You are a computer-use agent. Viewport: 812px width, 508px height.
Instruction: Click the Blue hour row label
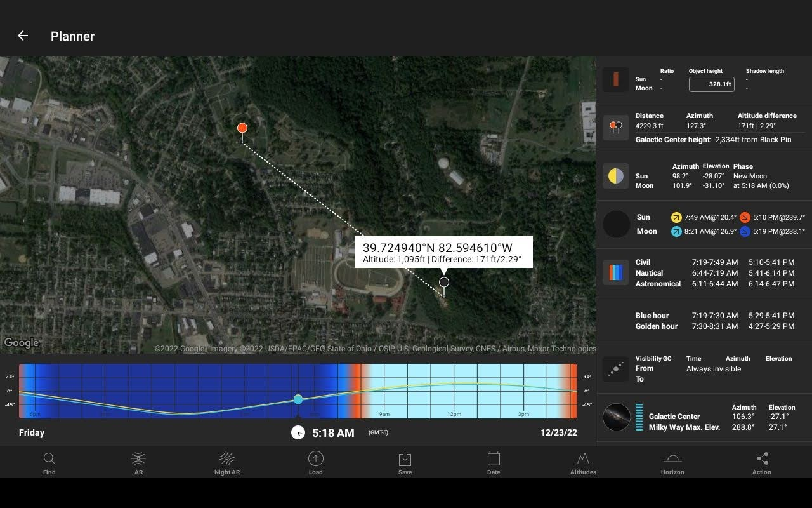(x=652, y=316)
